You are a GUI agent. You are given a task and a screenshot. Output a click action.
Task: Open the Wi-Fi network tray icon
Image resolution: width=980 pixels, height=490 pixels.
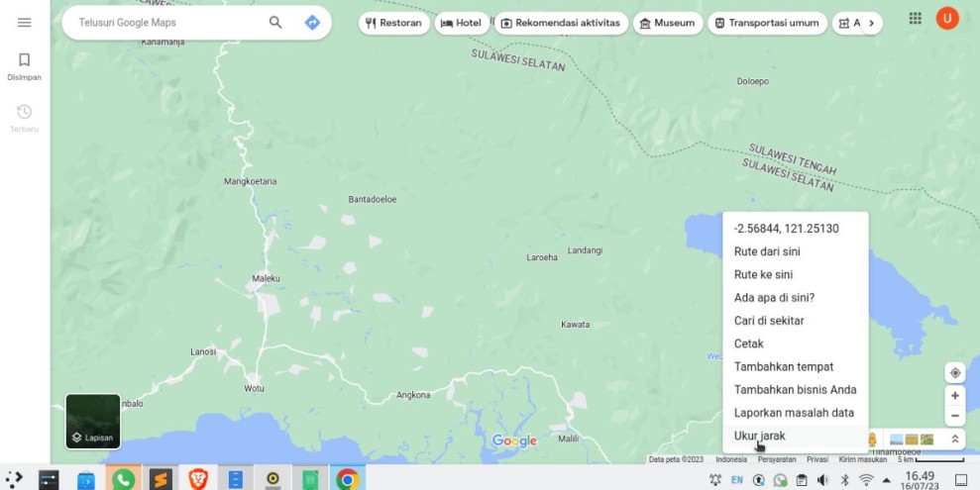coord(866,479)
